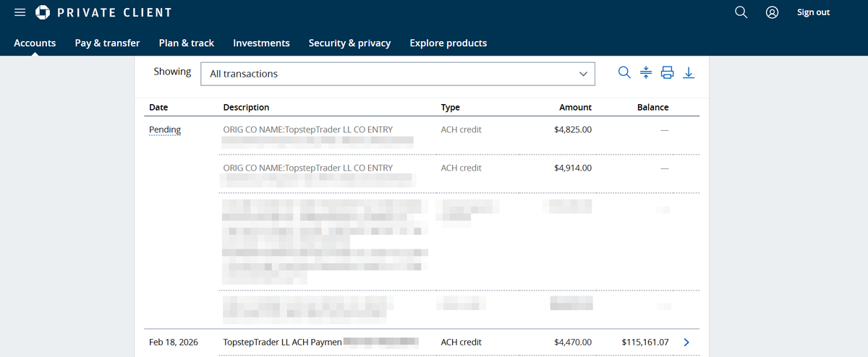The image size is (868, 357).
Task: Click ORIG CO NAME description for $4,825.00
Action: [x=308, y=129]
